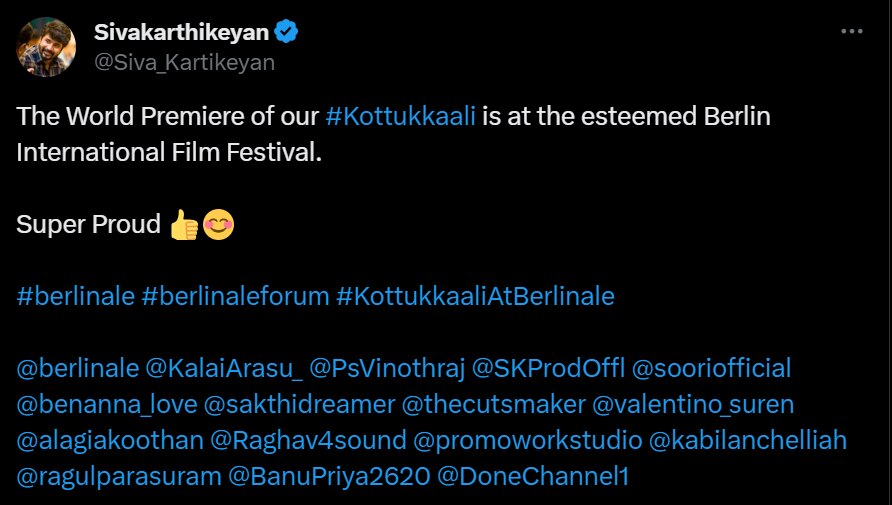This screenshot has height=505, width=892.
Task: Visit the @berlinale mention
Action: point(77,368)
